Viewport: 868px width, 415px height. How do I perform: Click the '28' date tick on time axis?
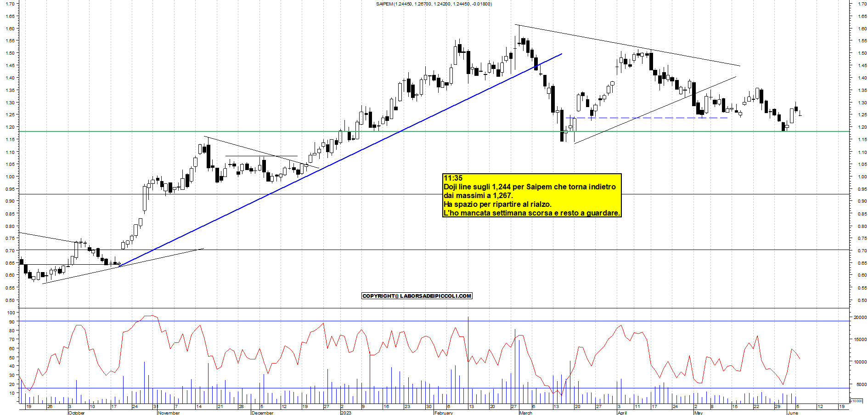(241, 407)
